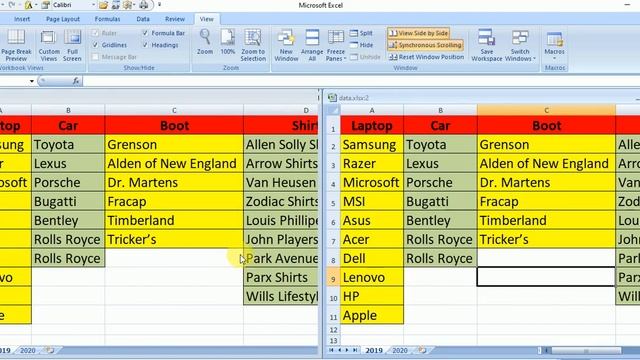The height and width of the screenshot is (360, 640).
Task: Uncheck the Formula Bar checkbox
Action: [145, 33]
